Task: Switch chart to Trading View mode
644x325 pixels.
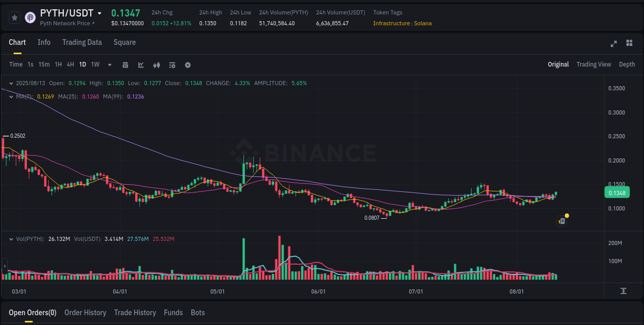Action: click(594, 64)
